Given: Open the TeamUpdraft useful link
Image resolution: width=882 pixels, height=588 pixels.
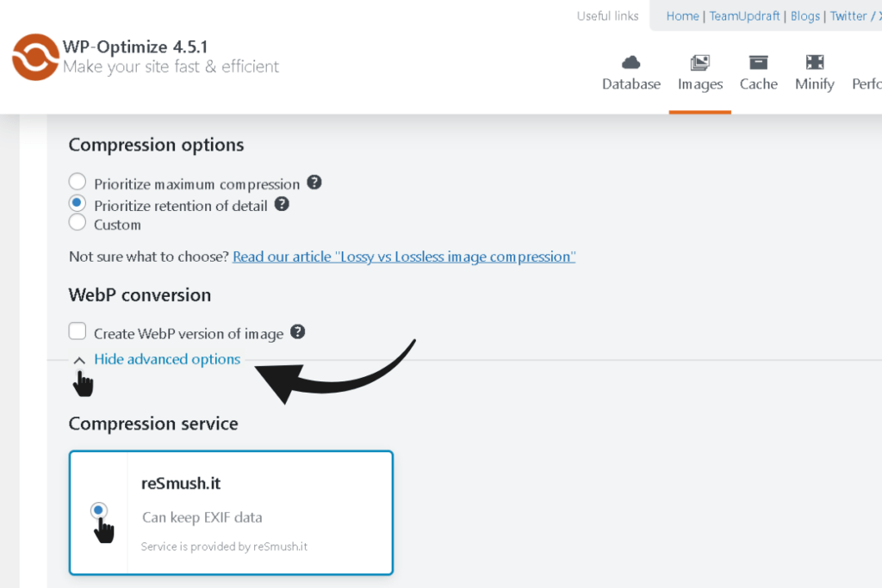Looking at the screenshot, I should pos(742,16).
